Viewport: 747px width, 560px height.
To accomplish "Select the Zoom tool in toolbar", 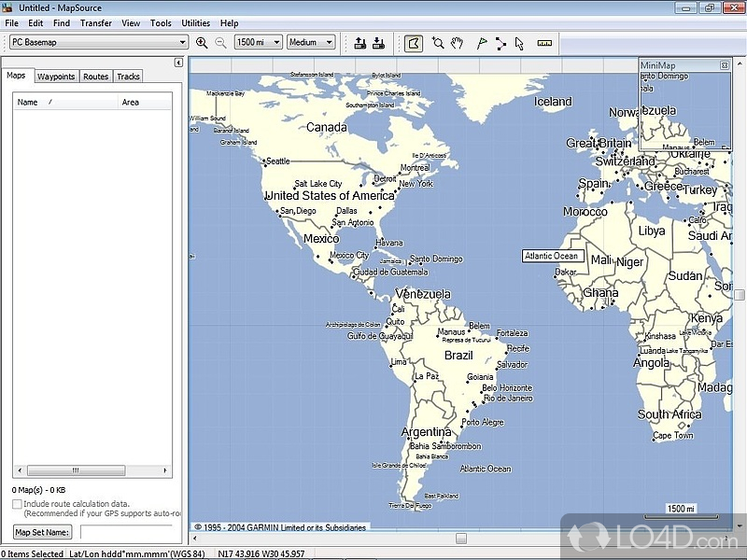I will 437,42.
